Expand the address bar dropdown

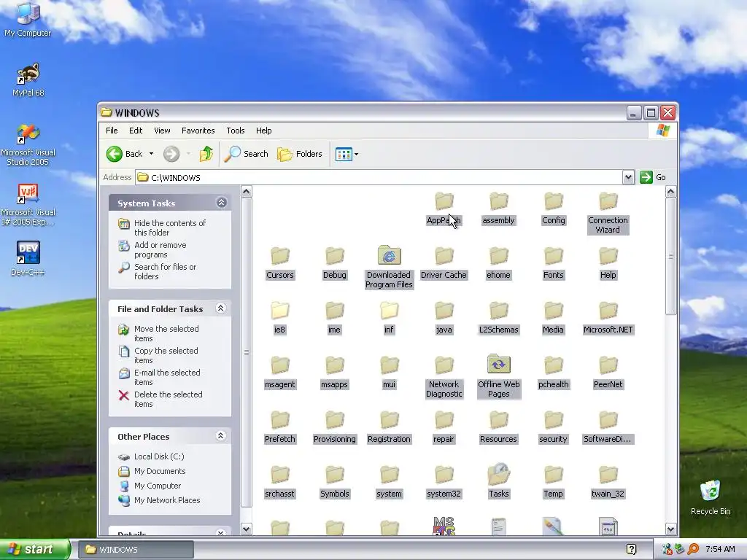[x=628, y=177]
